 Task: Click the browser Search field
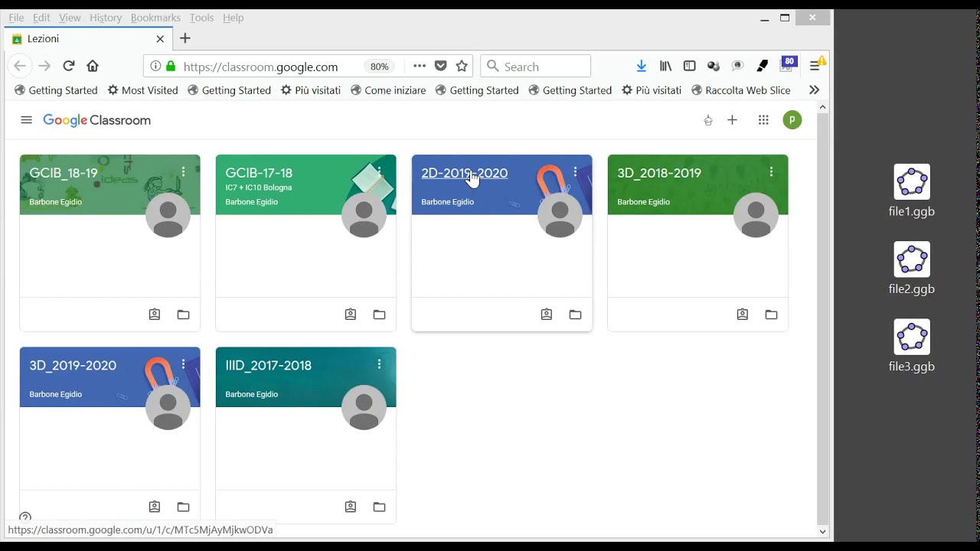(x=535, y=67)
